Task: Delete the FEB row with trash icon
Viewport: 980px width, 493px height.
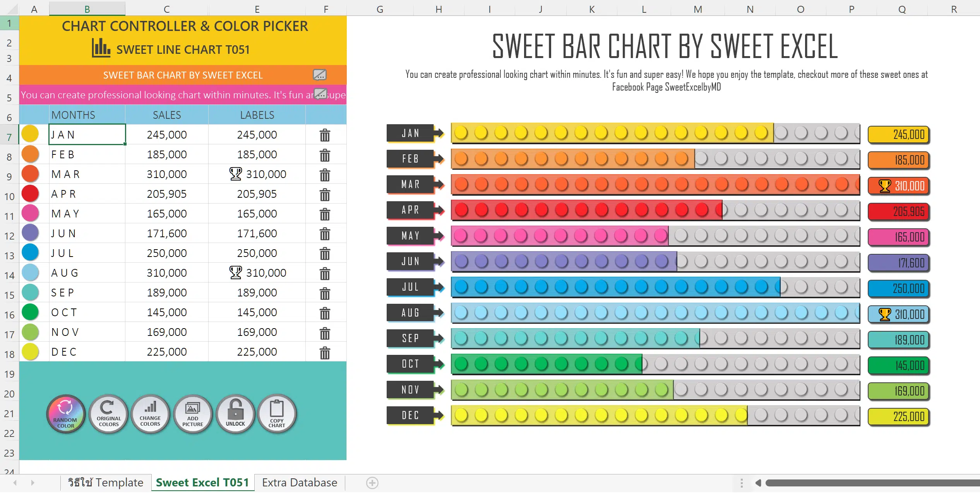Action: coord(325,155)
